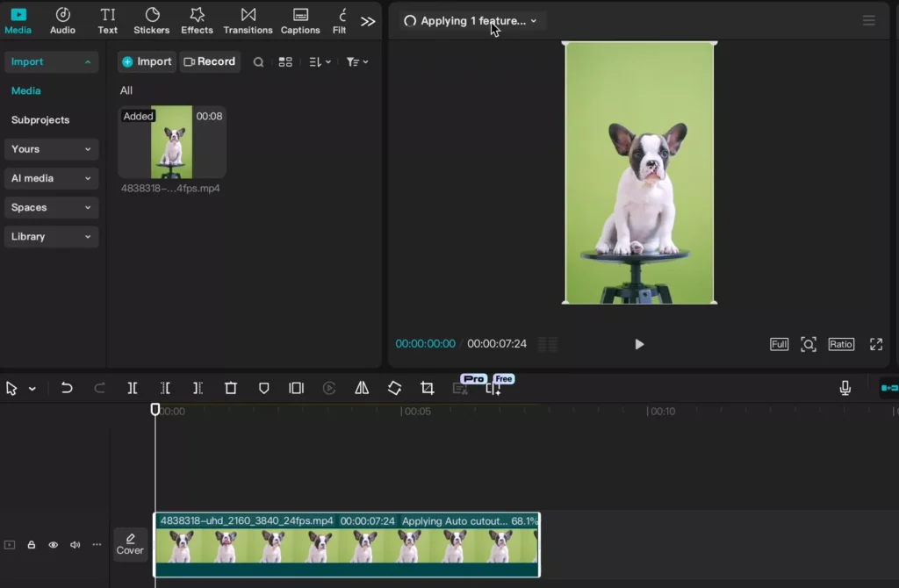The image size is (899, 588).
Task: Open track more options (three dots)
Action: point(97,544)
